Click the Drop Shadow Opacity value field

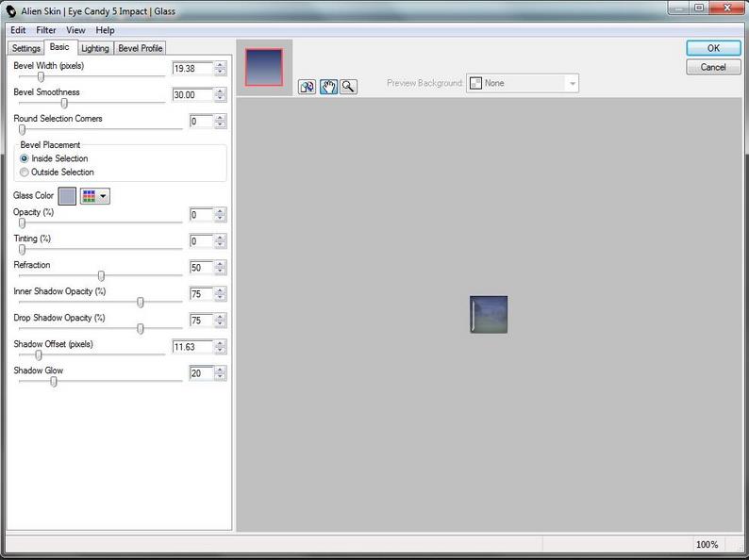click(201, 321)
